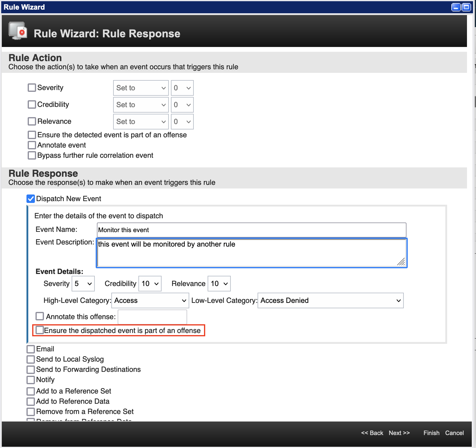The image size is (476, 448).
Task: Tick Remove from a Reference Set checkbox
Action: pos(31,412)
